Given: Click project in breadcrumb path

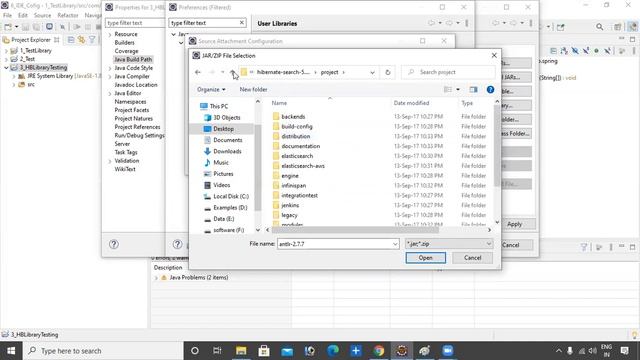Looking at the screenshot, I should click(329, 72).
